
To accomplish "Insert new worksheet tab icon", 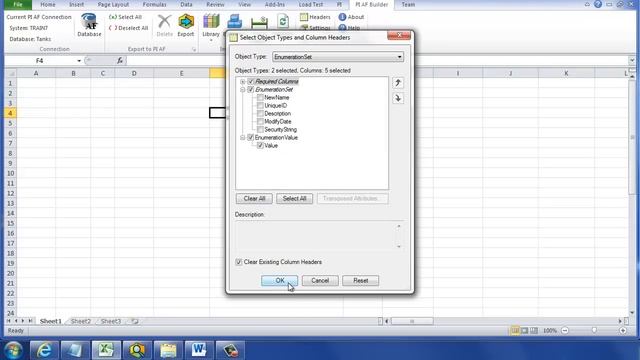I will (134, 321).
